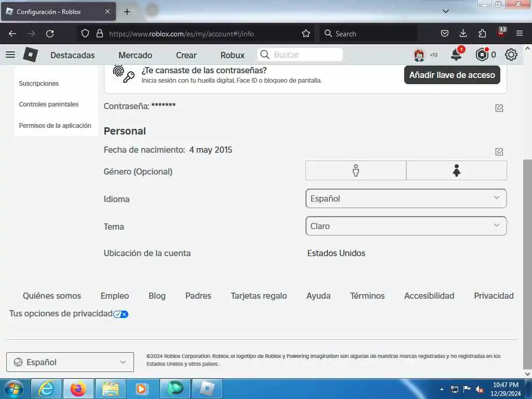Open the media player taskbar icon
Viewport: 532px width, 399px height.
142,389
